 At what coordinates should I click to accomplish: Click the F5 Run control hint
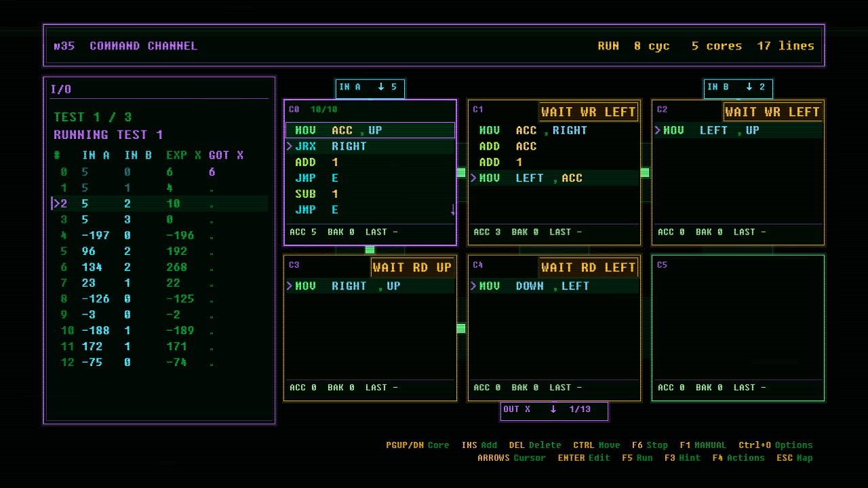point(637,458)
